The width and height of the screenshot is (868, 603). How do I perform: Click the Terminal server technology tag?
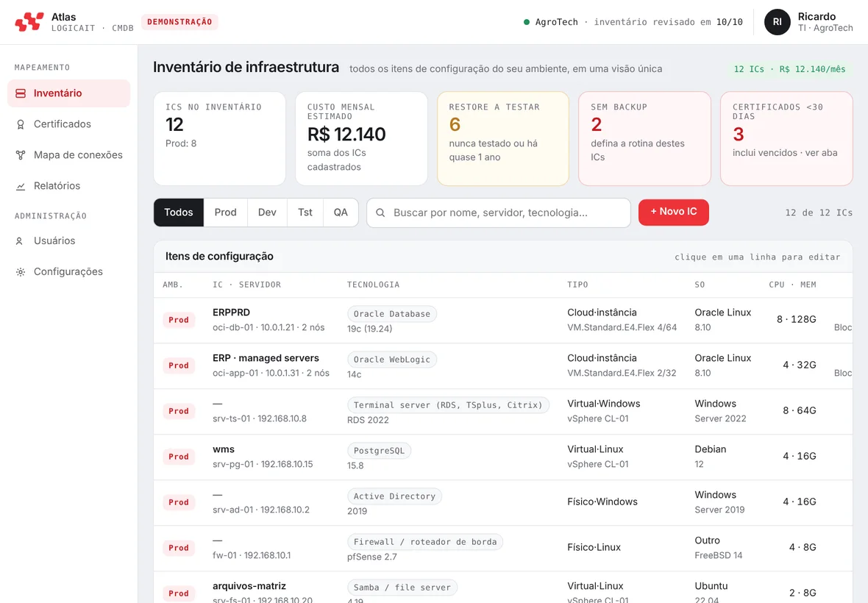point(449,405)
